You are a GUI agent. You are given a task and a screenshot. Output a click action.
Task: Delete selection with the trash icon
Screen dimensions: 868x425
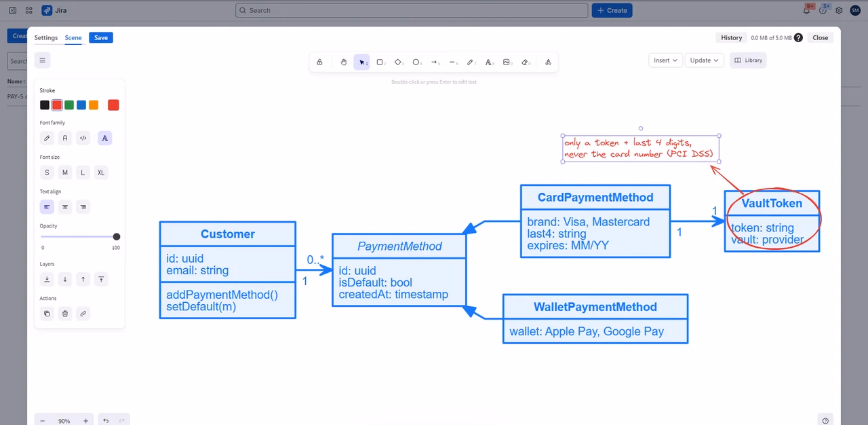65,314
